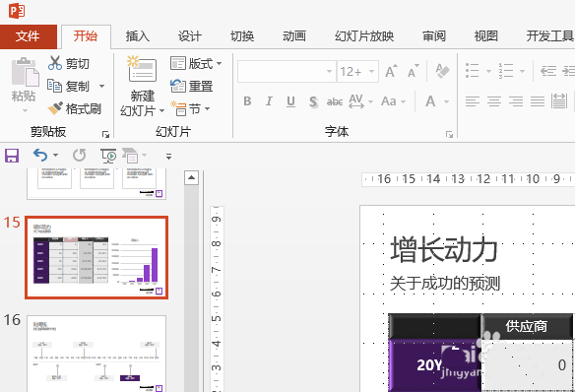Click the PowerPoint app logo icon
The height and width of the screenshot is (392, 575).
coord(17,11)
